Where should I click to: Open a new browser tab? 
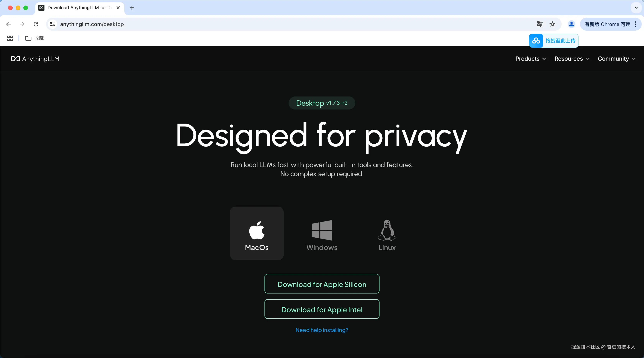point(132,8)
